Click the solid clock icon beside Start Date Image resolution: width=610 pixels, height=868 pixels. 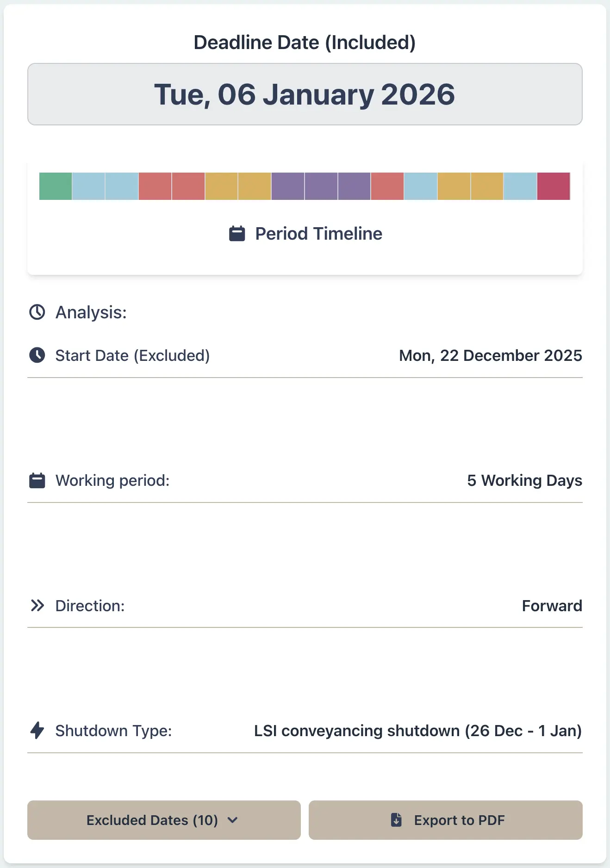click(x=37, y=355)
